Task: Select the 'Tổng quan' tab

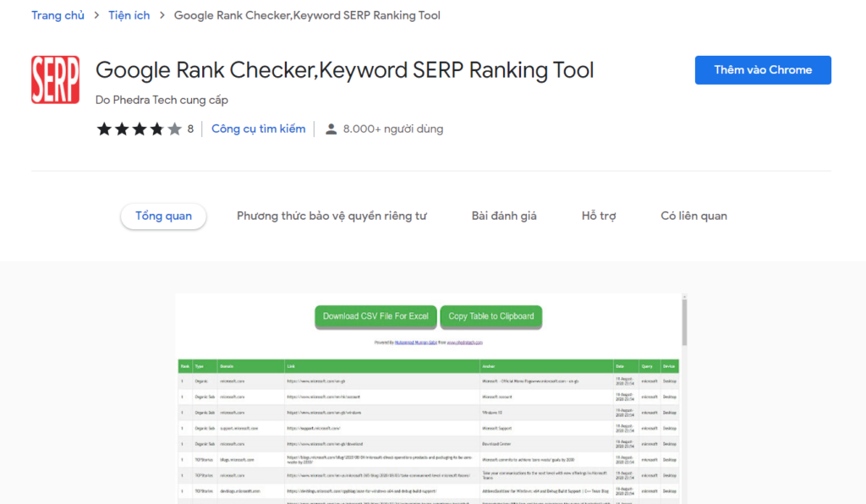Action: [163, 216]
